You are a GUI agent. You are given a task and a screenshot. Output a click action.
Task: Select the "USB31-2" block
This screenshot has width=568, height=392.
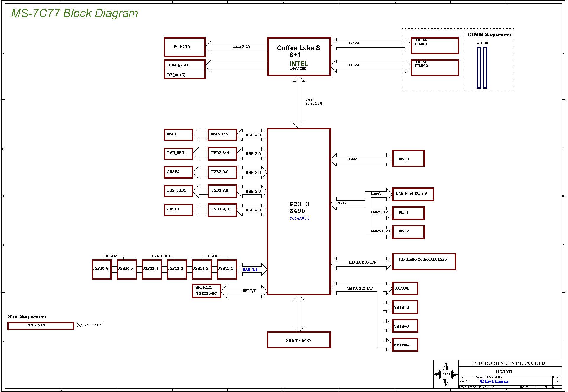[202, 269]
